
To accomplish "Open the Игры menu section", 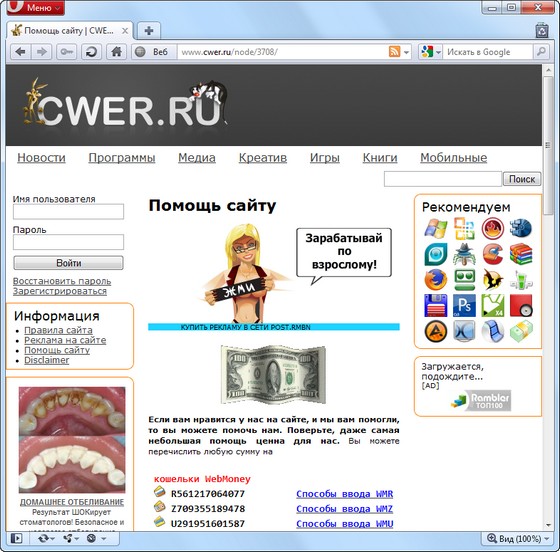I will pos(325,157).
